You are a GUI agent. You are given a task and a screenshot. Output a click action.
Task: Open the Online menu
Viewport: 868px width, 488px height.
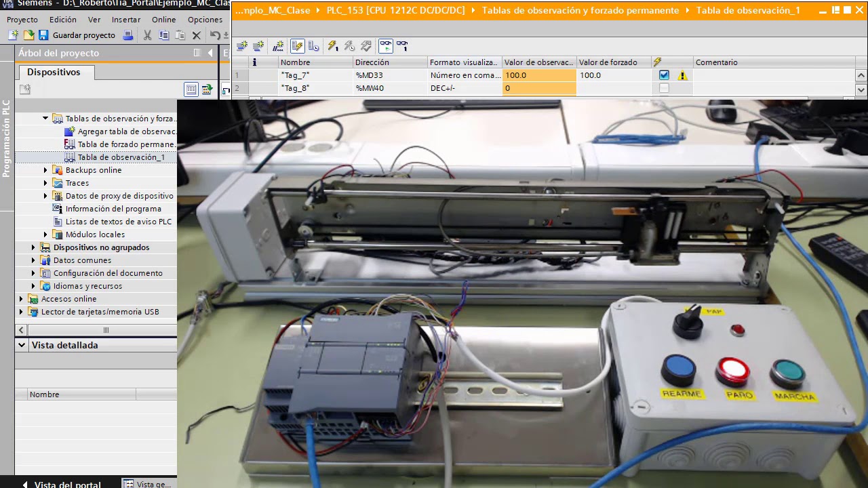164,20
